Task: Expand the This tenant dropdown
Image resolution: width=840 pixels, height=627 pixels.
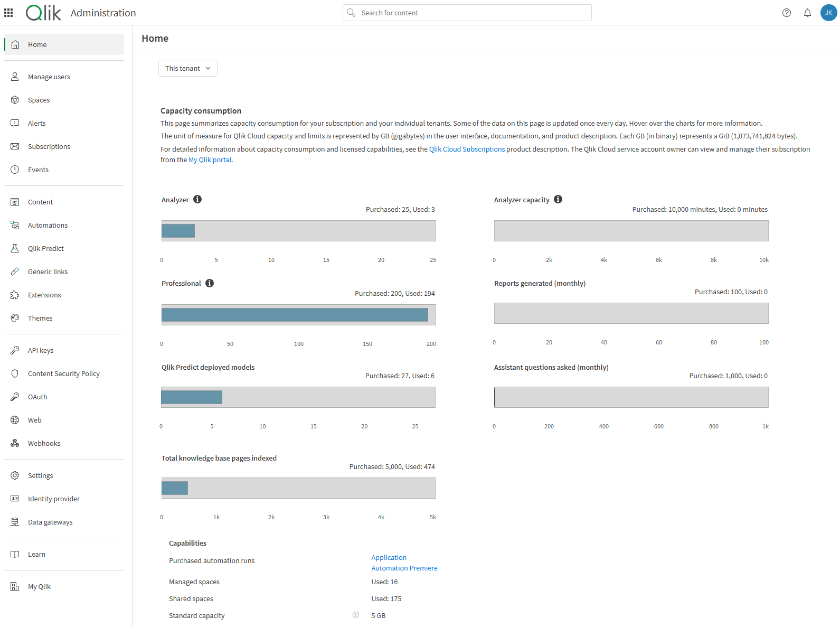Action: coord(187,68)
